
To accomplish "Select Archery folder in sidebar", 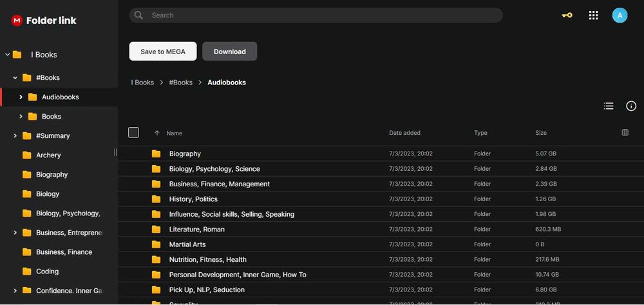I will pyautogui.click(x=48, y=155).
